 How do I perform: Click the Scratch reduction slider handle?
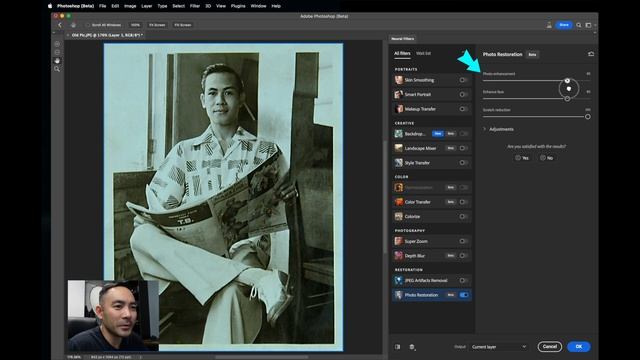coord(588,117)
